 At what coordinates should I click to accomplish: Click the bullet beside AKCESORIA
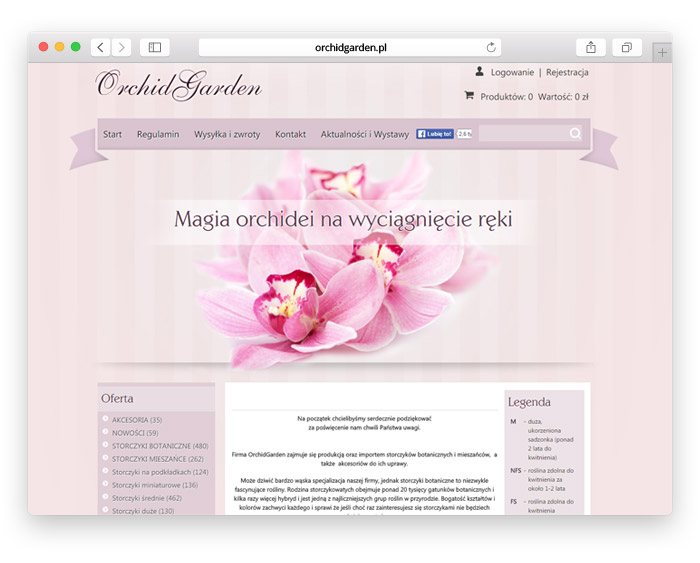pyautogui.click(x=105, y=419)
